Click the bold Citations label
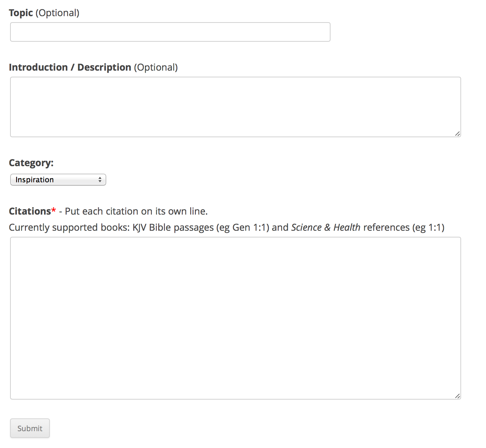 click(x=30, y=211)
